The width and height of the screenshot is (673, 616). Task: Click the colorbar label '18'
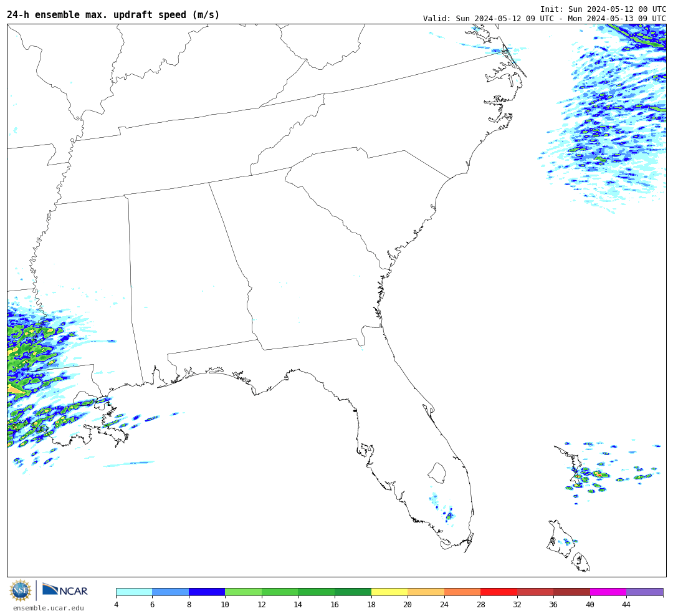[x=371, y=604]
